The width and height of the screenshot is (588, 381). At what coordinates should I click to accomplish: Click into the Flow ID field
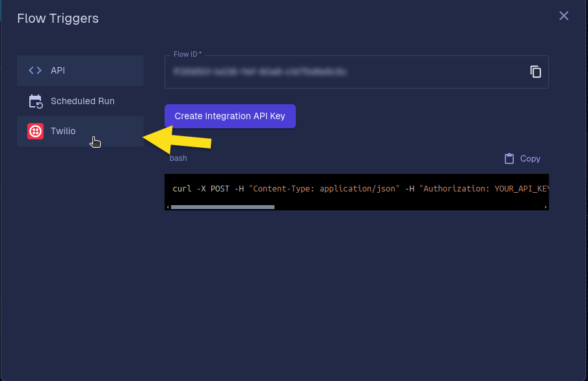click(356, 72)
